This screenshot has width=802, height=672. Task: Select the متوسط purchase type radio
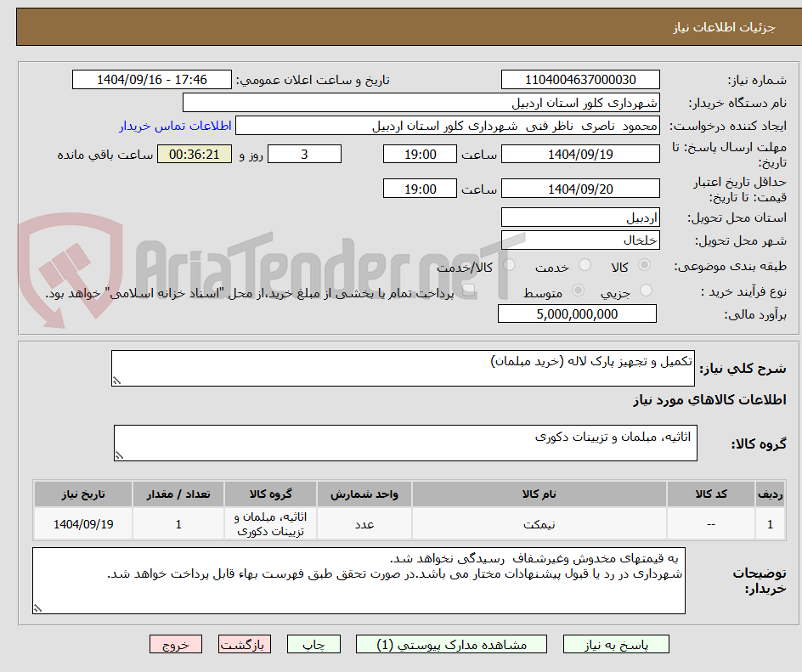point(578,291)
